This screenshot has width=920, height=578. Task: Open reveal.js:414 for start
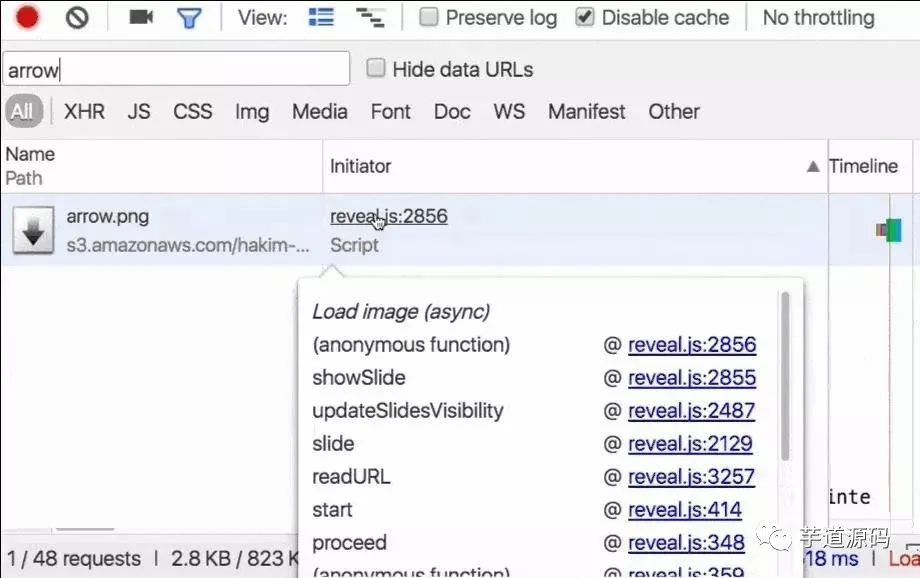pyautogui.click(x=685, y=509)
